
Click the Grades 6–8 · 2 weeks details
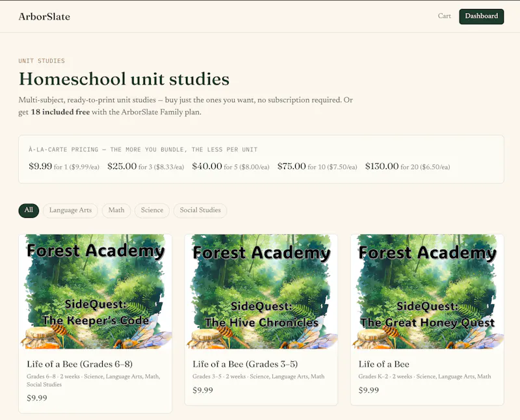click(x=94, y=380)
